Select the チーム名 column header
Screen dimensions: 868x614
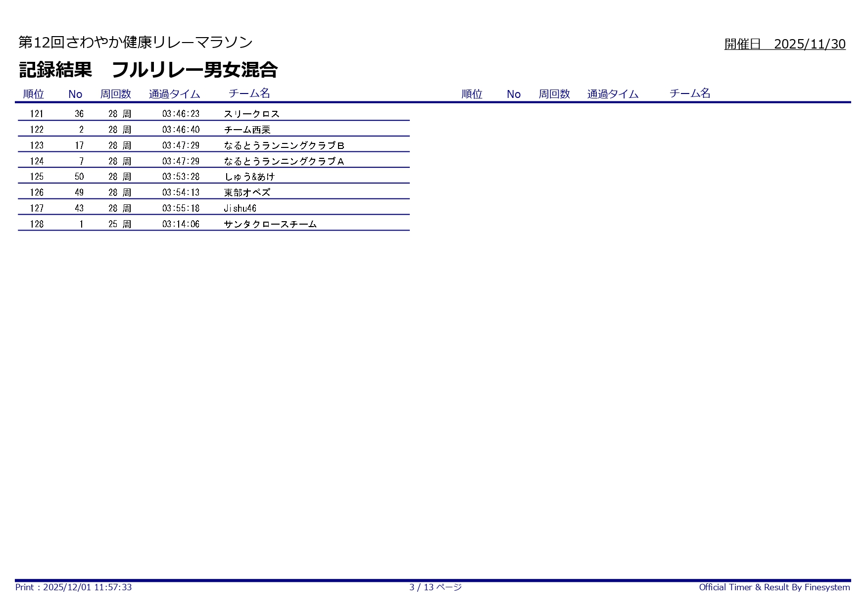250,93
